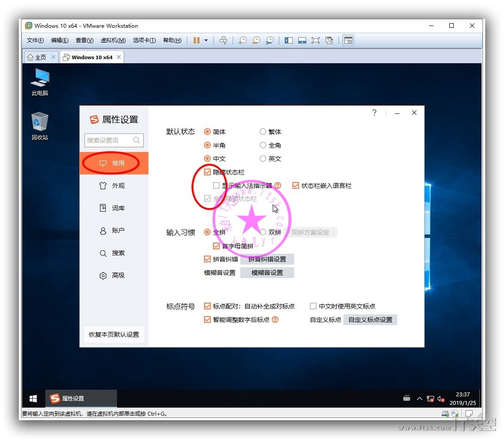Image resolution: width=504 pixels, height=439 pixels.
Task: Take a snapshot of the virtual machine
Action: (x=243, y=40)
